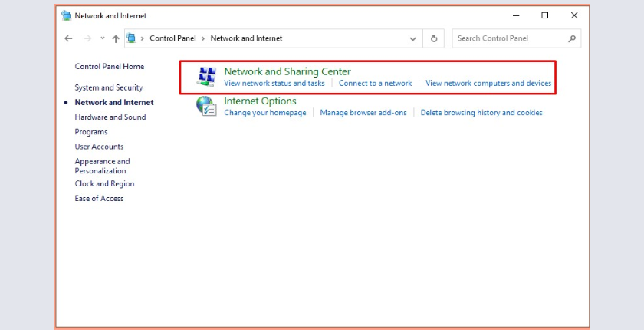Maximize the Network and Internet window
The image size is (644, 330).
pos(544,15)
